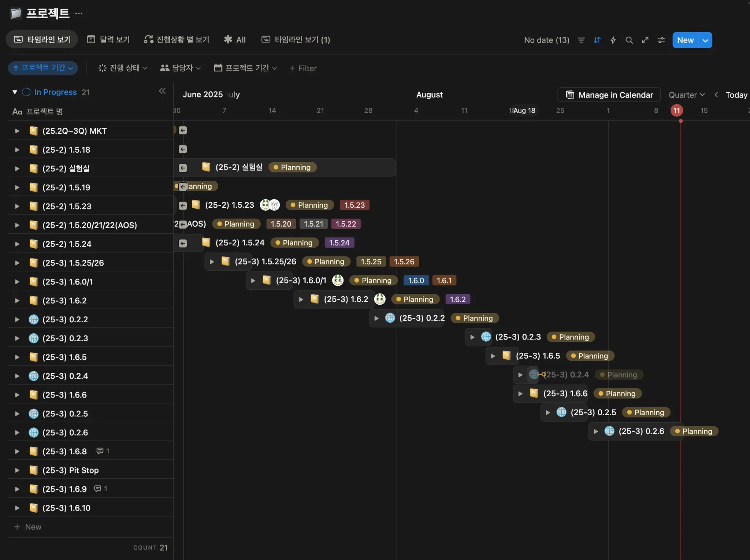Click the blue New button

pos(685,40)
